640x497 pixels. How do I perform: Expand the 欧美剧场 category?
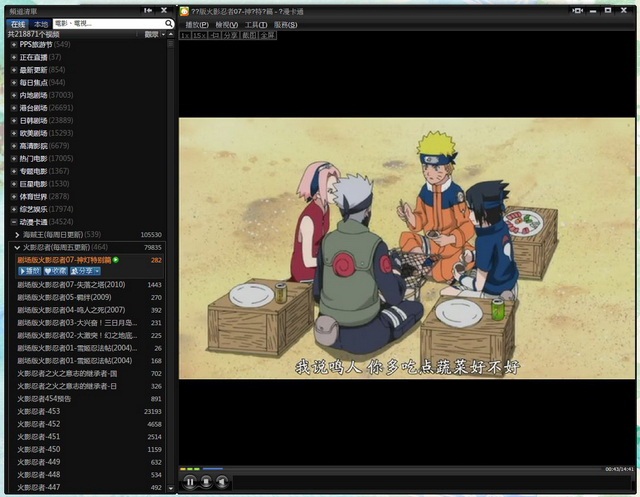tap(14, 133)
